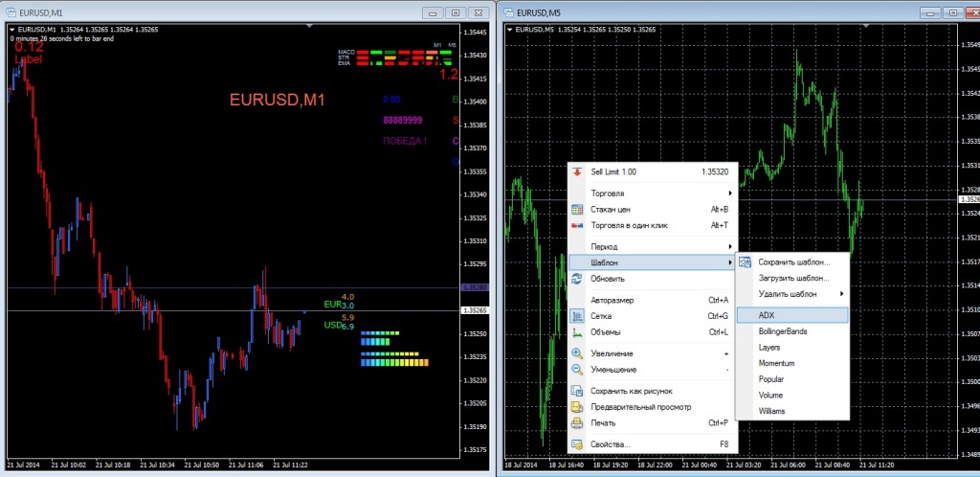Click the rainbow strength bar indicator

395,363
